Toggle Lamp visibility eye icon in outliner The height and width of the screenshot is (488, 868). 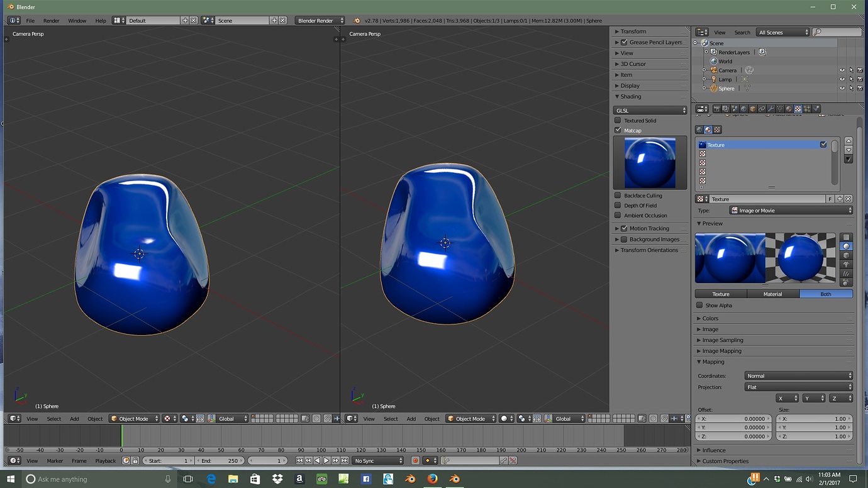pos(842,79)
